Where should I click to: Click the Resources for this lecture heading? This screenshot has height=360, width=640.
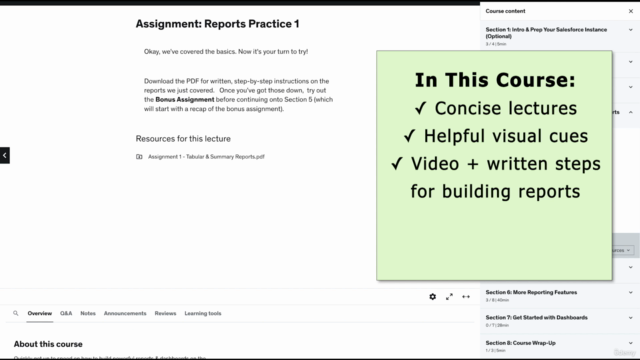click(183, 139)
